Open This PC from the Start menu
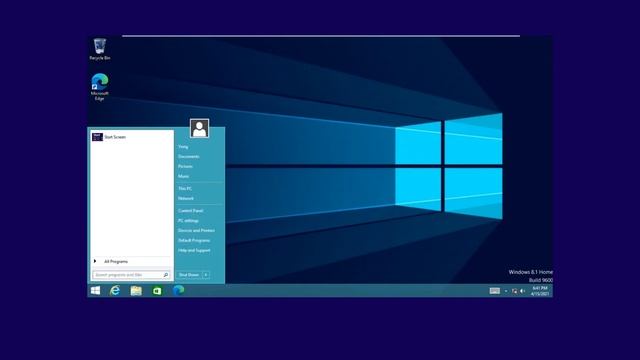Viewport: 640px width, 360px height. [x=185, y=189]
